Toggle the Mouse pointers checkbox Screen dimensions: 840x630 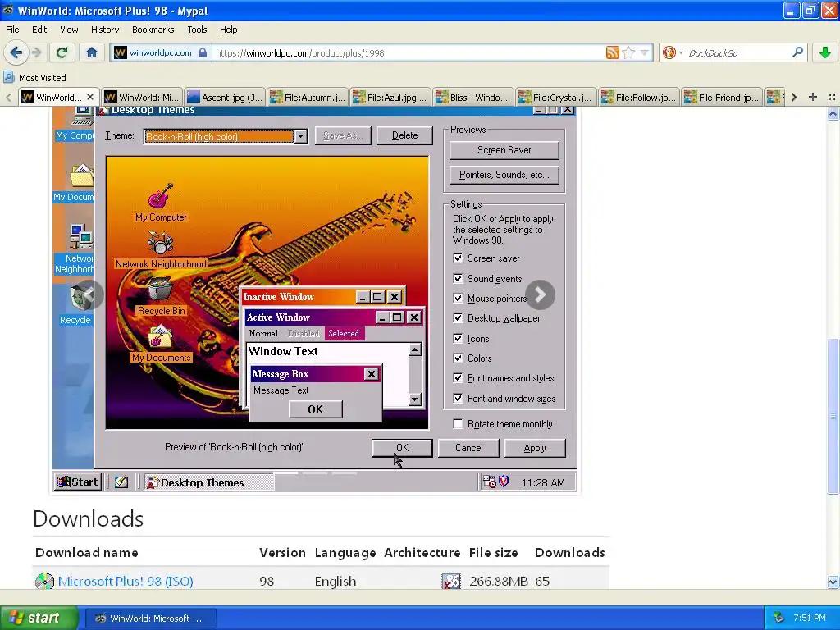point(458,298)
